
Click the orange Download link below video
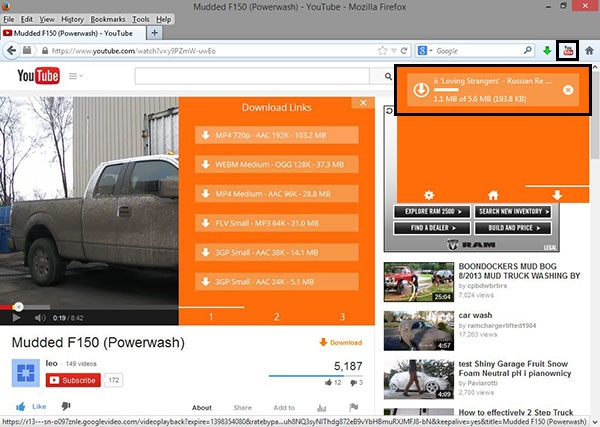(341, 342)
